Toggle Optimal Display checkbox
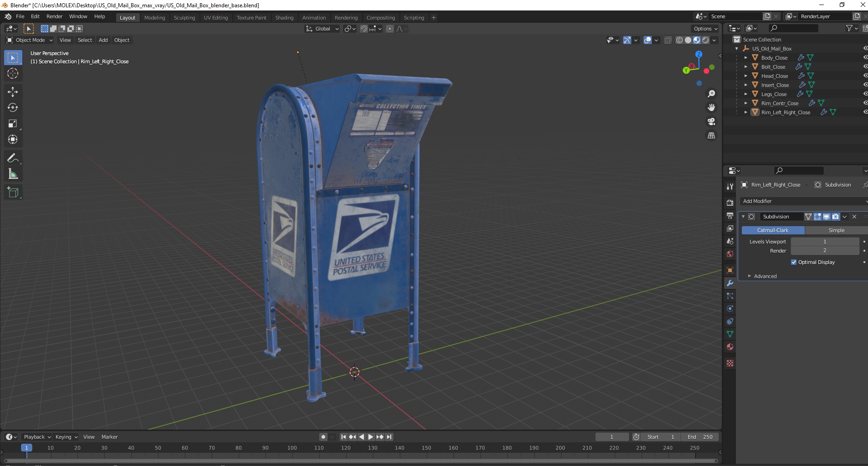Image resolution: width=868 pixels, height=466 pixels. [794, 262]
